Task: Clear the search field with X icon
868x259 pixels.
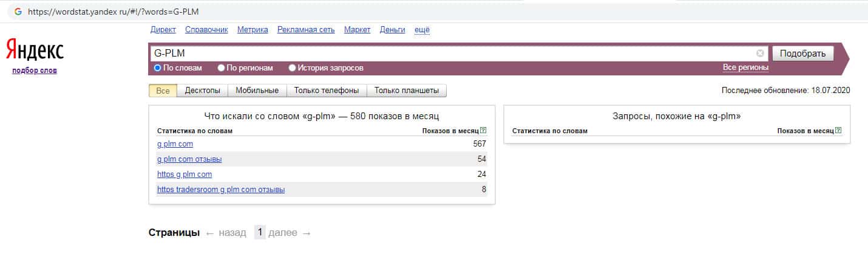Action: (x=760, y=53)
